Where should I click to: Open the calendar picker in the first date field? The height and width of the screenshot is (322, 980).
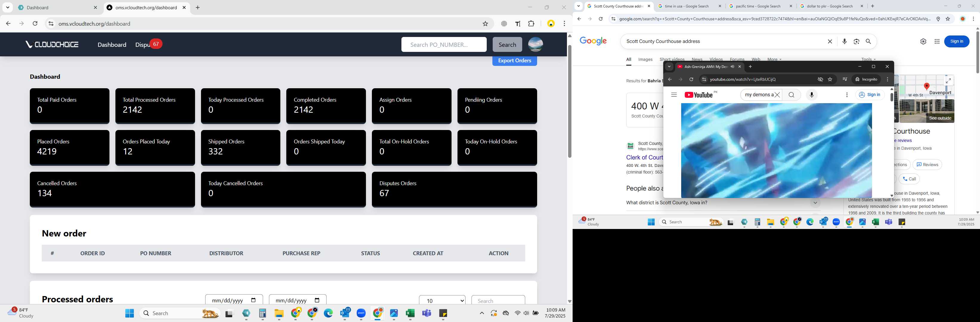[x=253, y=300]
